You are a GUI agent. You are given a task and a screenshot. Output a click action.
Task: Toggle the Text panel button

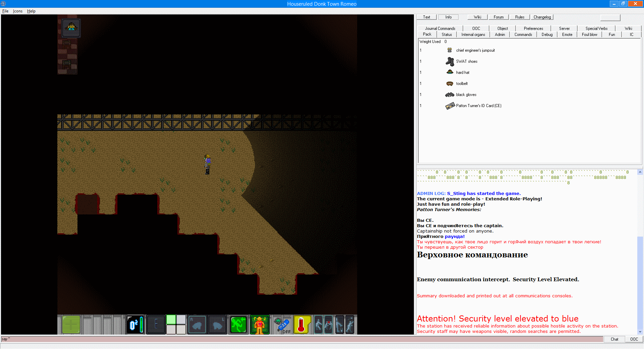[x=426, y=17]
